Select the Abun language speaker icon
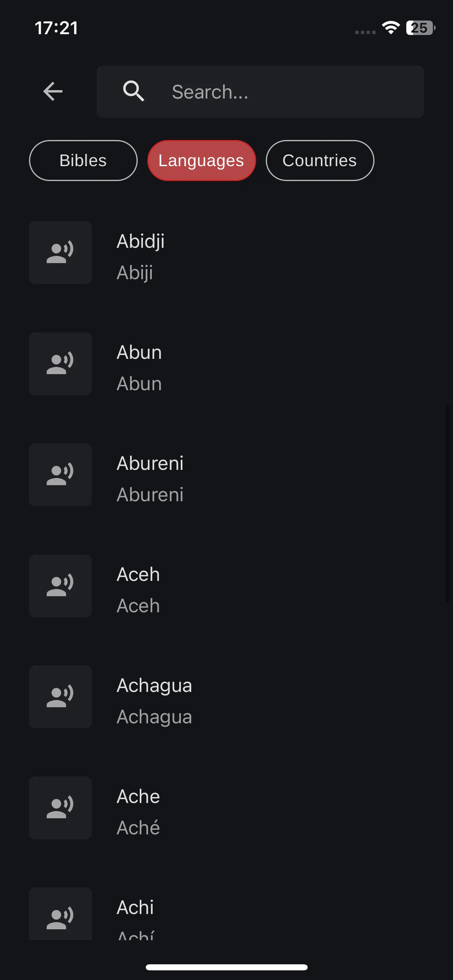The width and height of the screenshot is (453, 980). point(60,364)
